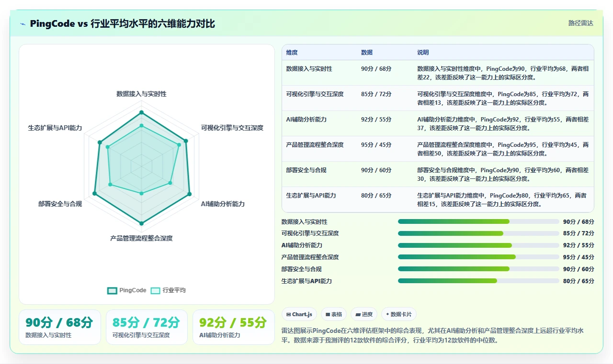Click the footer paragraph starting with 雷达图展示PingCode
This screenshot has height=364, width=613.
coord(433,336)
